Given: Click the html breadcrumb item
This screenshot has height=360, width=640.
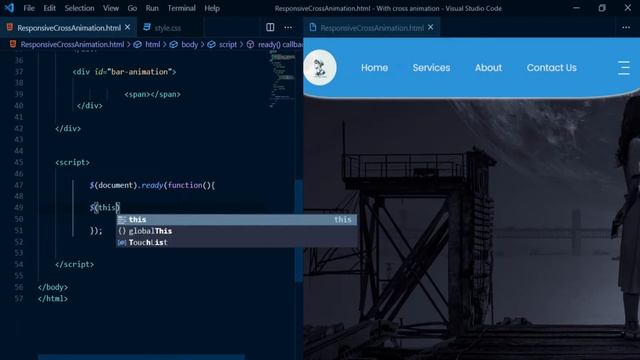Looking at the screenshot, I should click(x=153, y=44).
